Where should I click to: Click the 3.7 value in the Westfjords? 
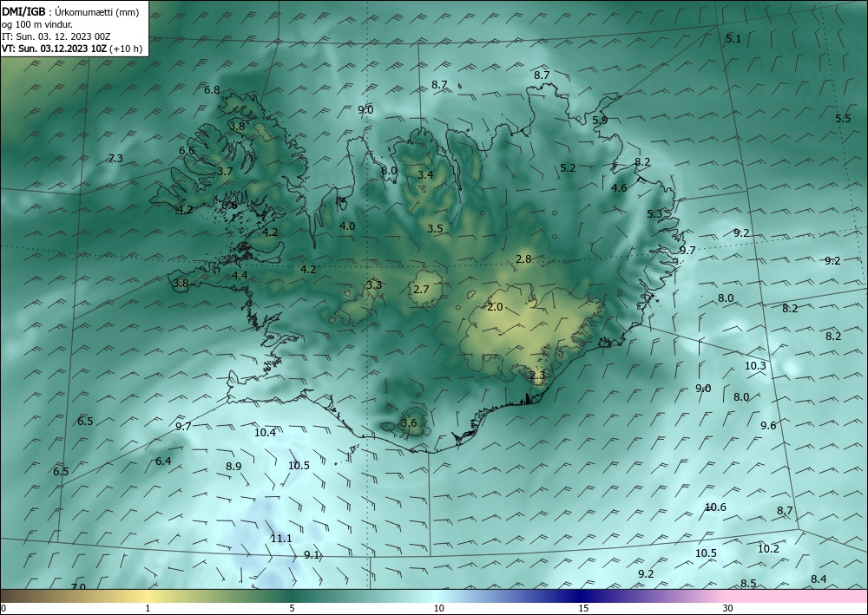(x=225, y=172)
